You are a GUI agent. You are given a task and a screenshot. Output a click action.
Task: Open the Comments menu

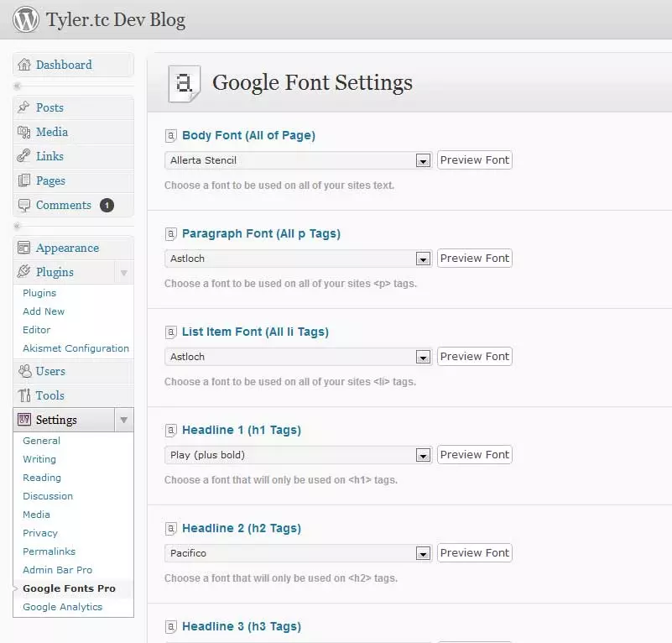coord(64,205)
